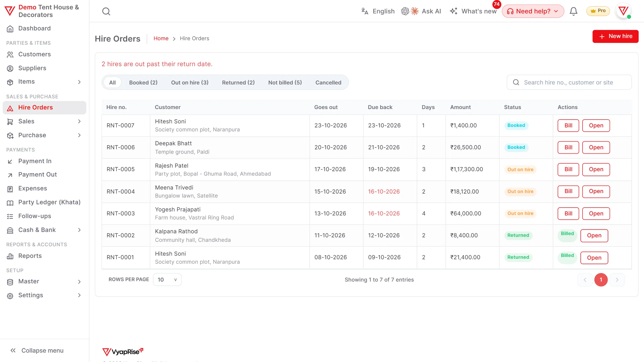Open Party Ledger (Khata) book icon
Viewport: 644px width, 362px height.
pyautogui.click(x=10, y=203)
